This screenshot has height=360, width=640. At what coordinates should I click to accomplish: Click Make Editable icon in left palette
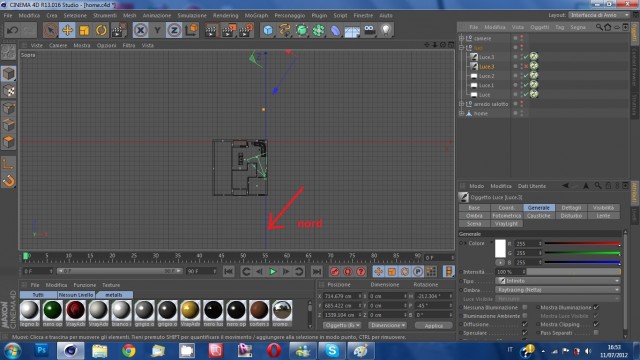(8, 52)
